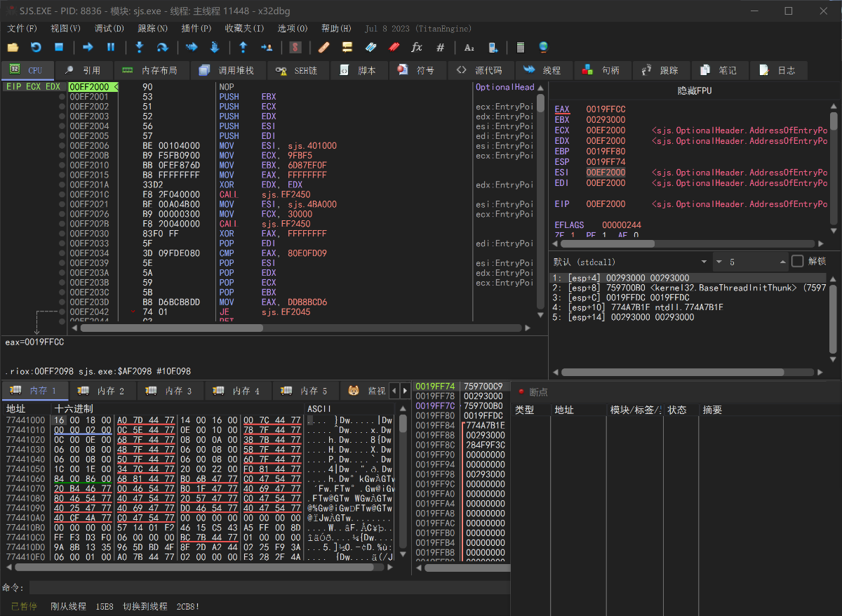The height and width of the screenshot is (616, 842).
Task: Open the 文件(F) menu
Action: click(x=22, y=29)
